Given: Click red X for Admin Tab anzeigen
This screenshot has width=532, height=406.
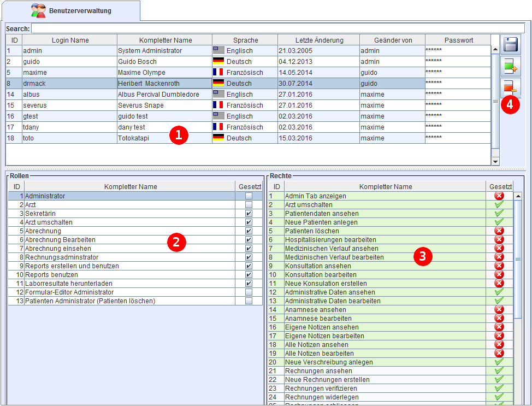Looking at the screenshot, I should [499, 196].
